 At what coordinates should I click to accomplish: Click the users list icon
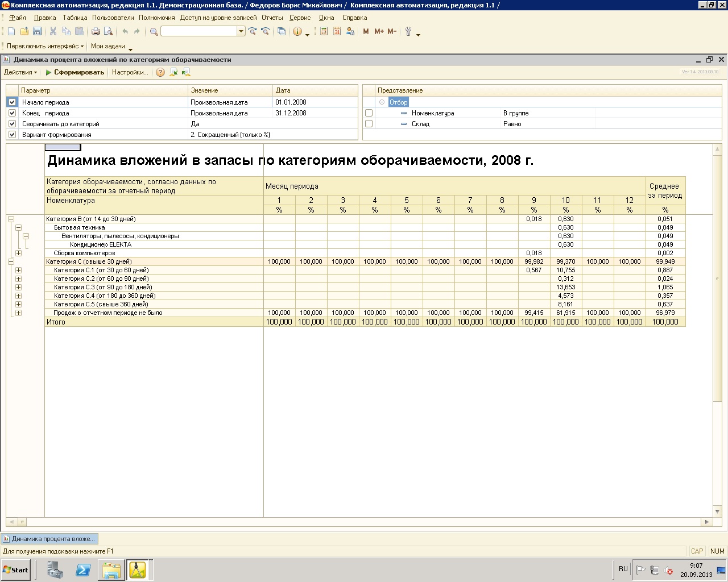pyautogui.click(x=350, y=32)
